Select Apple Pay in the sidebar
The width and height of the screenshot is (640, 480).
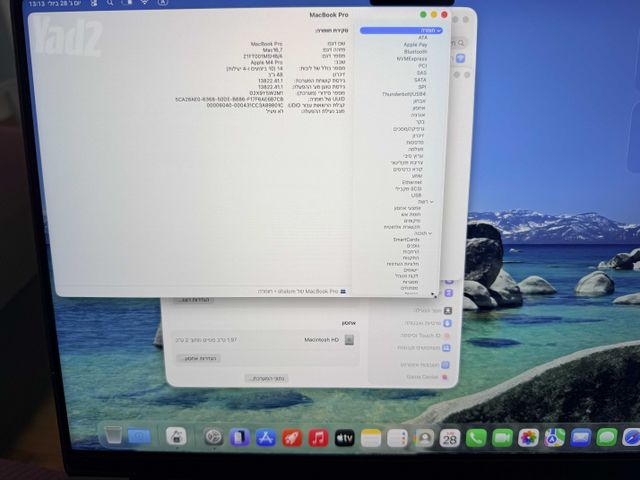click(416, 44)
